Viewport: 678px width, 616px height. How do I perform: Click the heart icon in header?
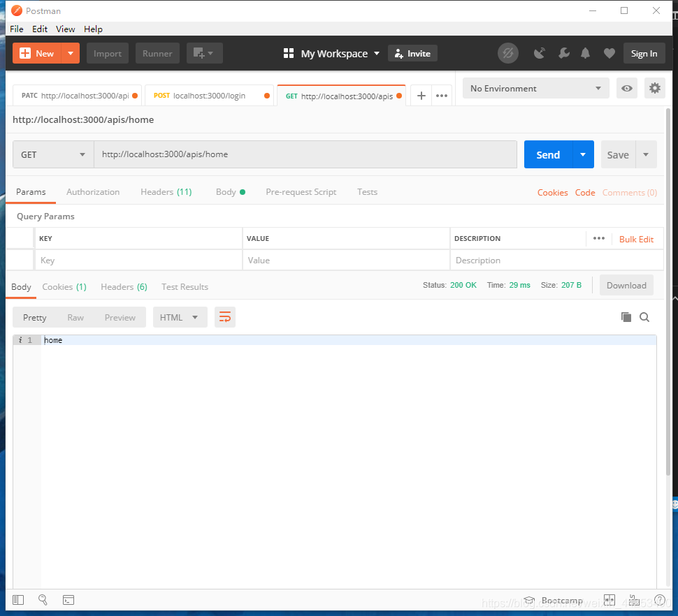pos(610,54)
